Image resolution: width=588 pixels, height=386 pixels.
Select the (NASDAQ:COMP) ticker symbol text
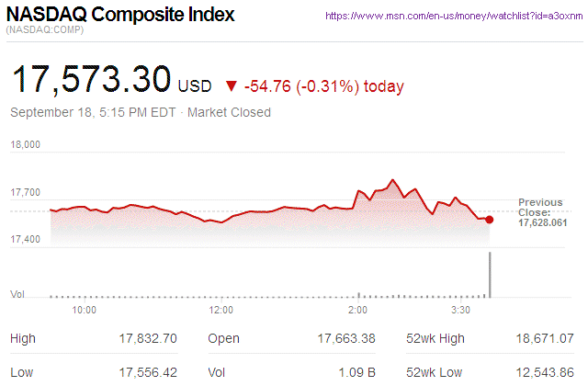(44, 32)
